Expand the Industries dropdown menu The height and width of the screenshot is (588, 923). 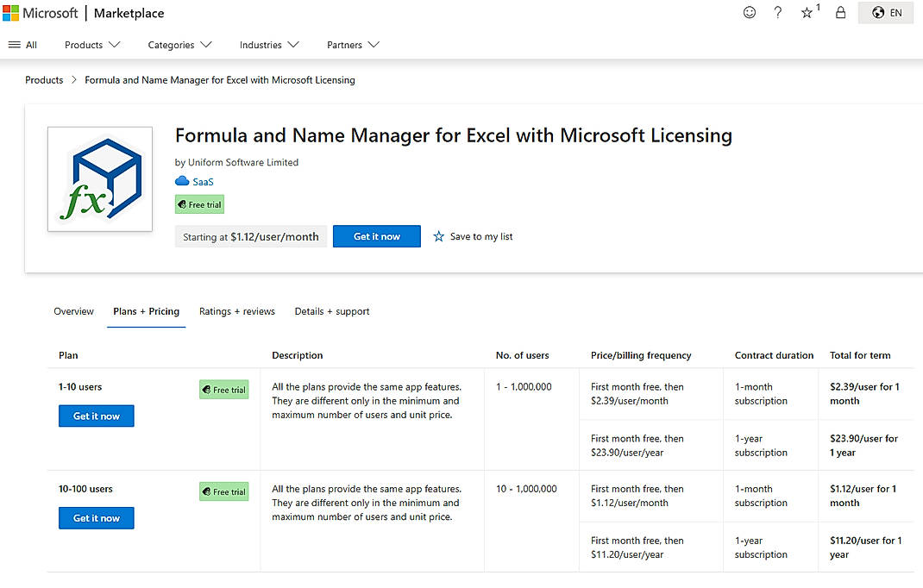[269, 45]
